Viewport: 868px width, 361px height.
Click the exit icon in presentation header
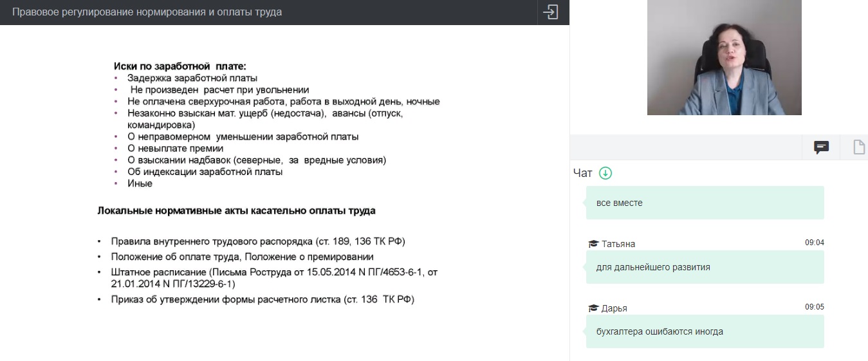[550, 12]
